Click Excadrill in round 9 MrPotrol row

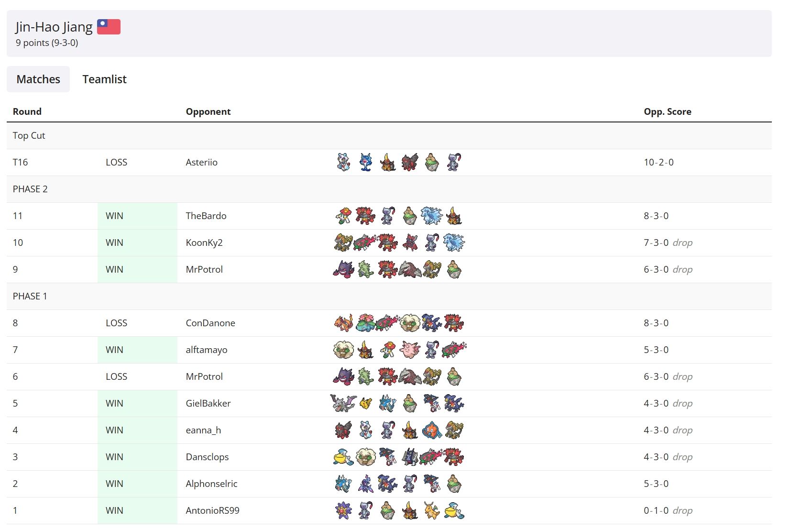pos(409,269)
